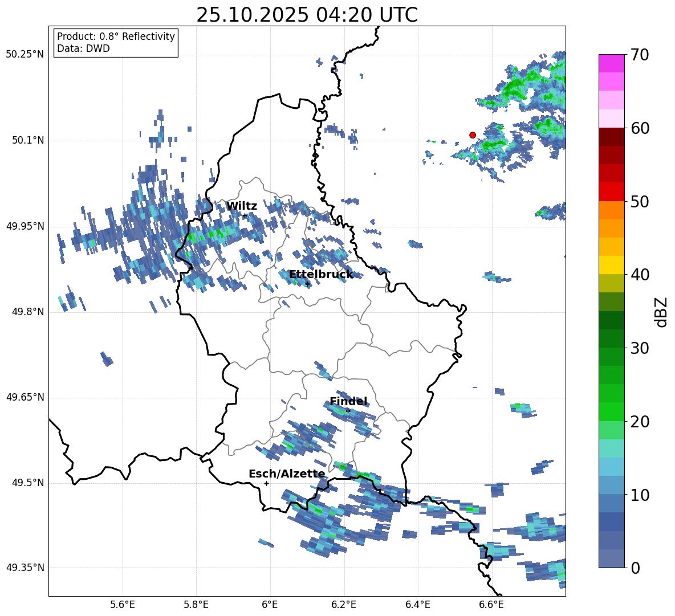The height and width of the screenshot is (616, 675).
Task: Click the 70 colorbar tick label
Action: pos(640,55)
